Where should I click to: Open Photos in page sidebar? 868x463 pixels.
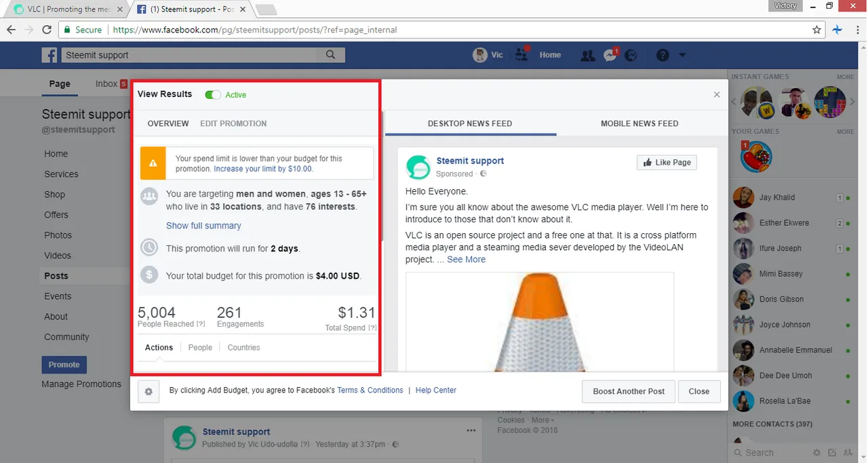coord(58,235)
